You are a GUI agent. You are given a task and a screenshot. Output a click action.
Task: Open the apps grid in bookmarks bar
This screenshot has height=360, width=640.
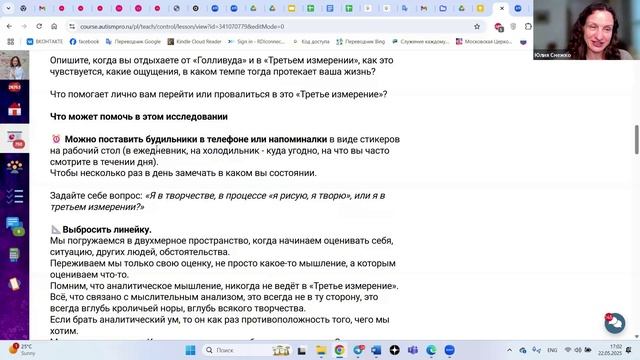[x=11, y=42]
